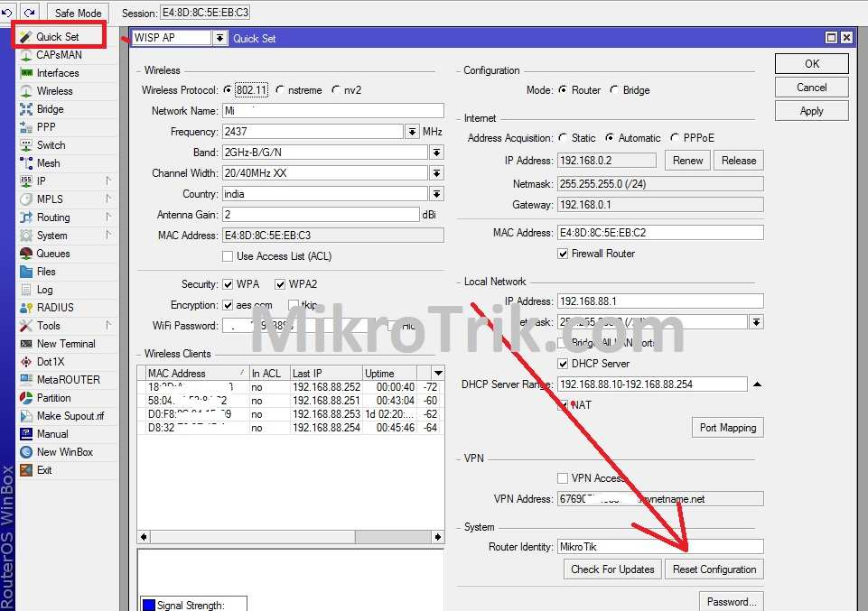Enable Use Access List (ACL) checkbox
The width and height of the screenshot is (868, 611).
point(228,256)
